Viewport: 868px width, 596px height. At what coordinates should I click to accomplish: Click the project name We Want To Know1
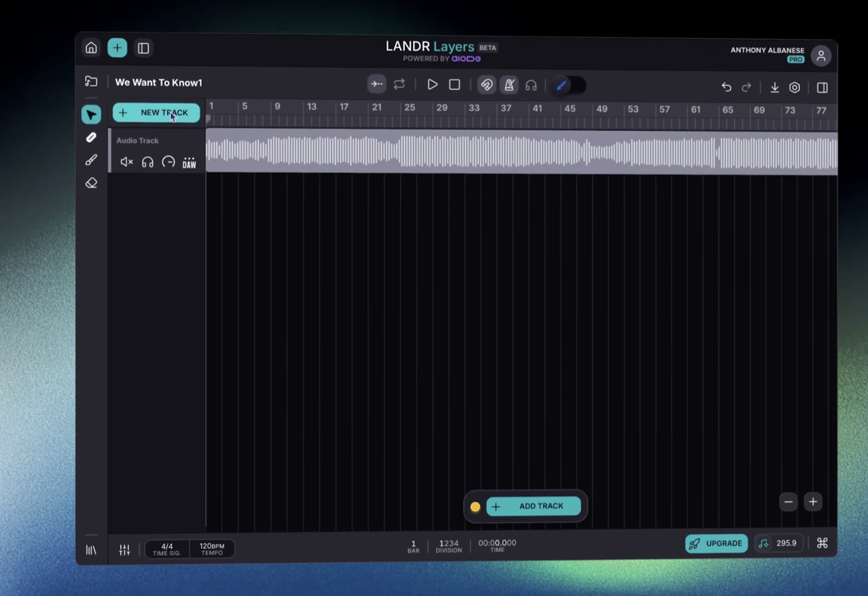click(x=158, y=82)
